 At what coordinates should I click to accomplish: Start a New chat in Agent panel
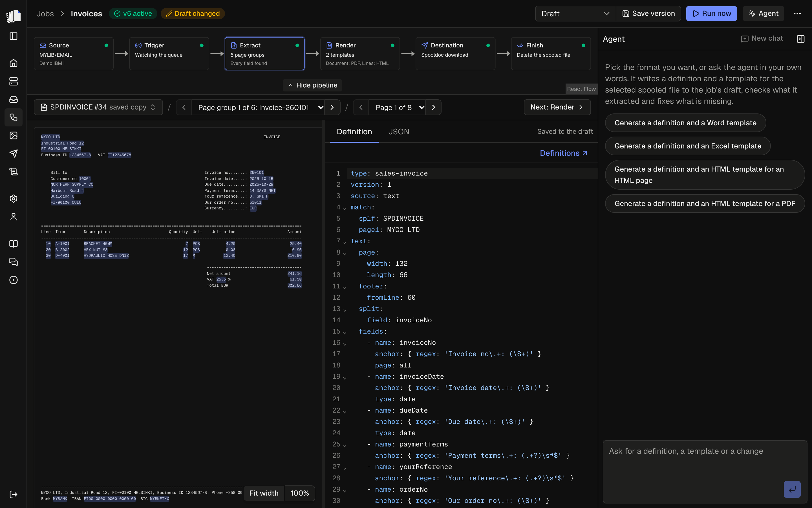[x=762, y=39]
